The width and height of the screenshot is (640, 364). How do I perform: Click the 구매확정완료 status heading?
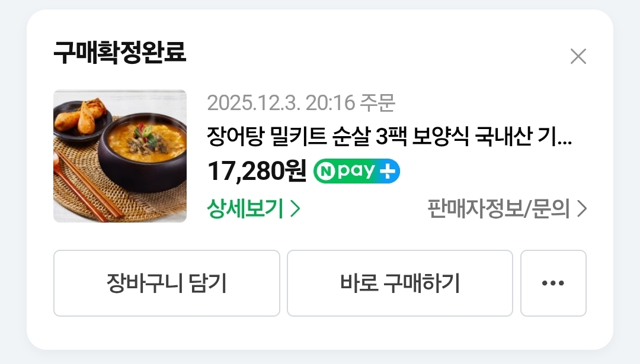tap(120, 52)
